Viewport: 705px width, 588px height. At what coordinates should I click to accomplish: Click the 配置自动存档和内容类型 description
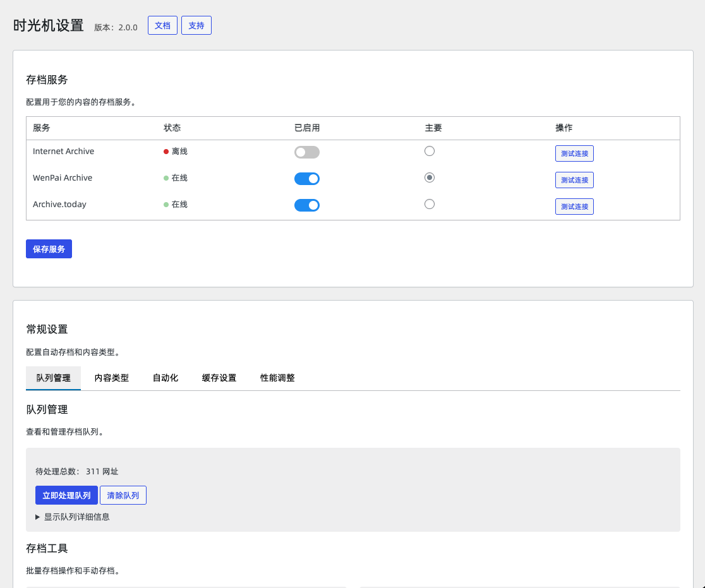pyautogui.click(x=73, y=352)
